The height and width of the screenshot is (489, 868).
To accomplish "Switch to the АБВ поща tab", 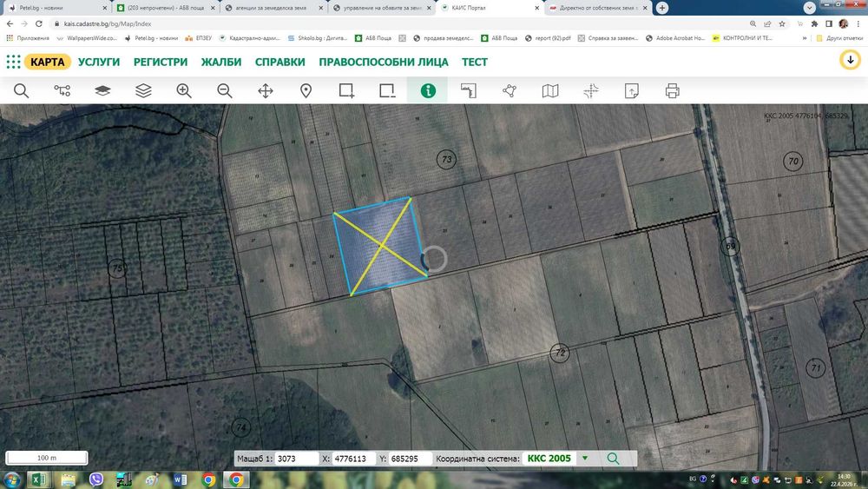I will [165, 8].
